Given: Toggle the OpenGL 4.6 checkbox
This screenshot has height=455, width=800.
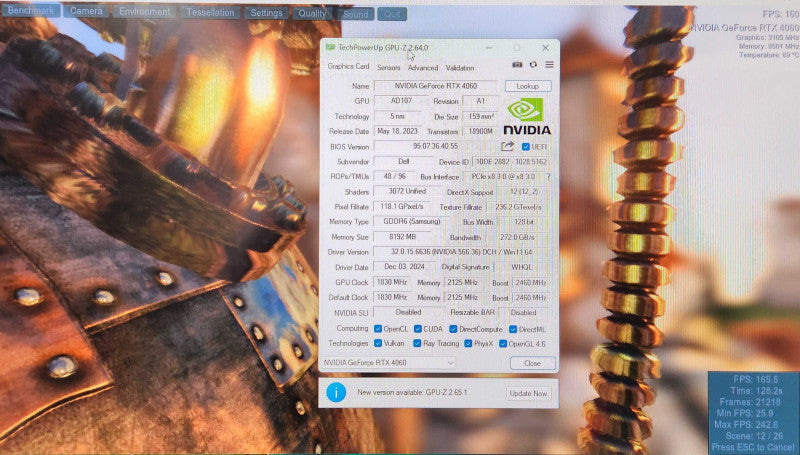Looking at the screenshot, I should click(x=503, y=344).
